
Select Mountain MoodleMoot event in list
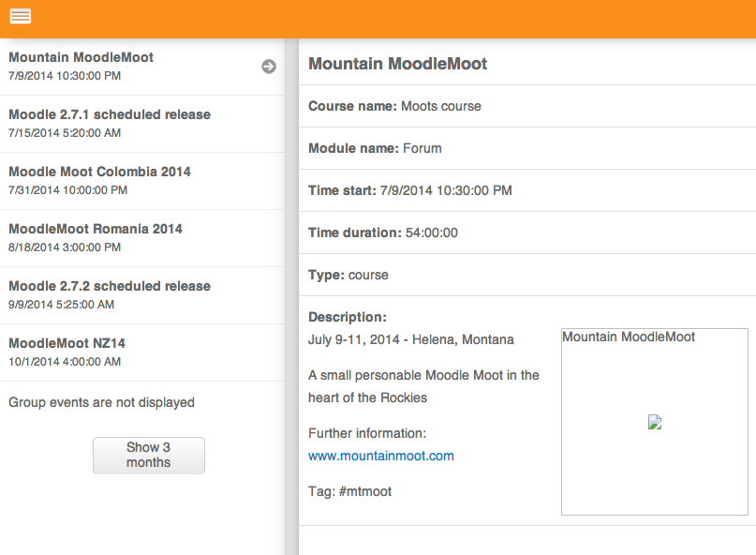click(142, 67)
